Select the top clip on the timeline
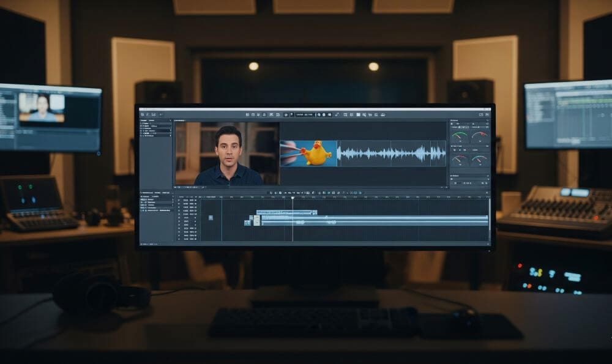The width and height of the screenshot is (612, 364). [286, 212]
